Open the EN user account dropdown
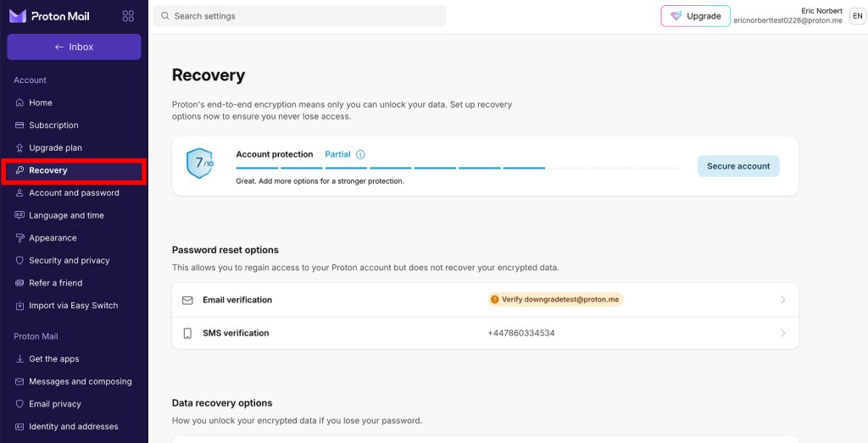Viewport: 868px width, 443px height. 858,16
